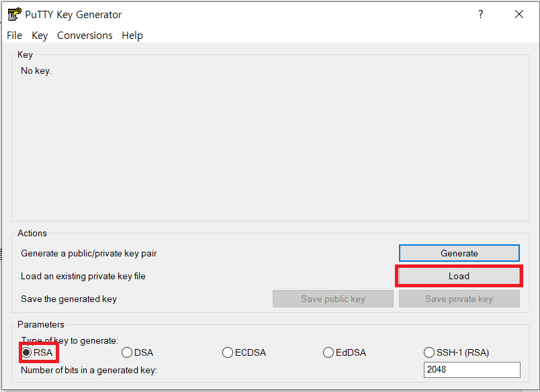The image size is (540, 392).
Task: Click 'Generate a public/private key pair' label
Action: click(x=89, y=254)
